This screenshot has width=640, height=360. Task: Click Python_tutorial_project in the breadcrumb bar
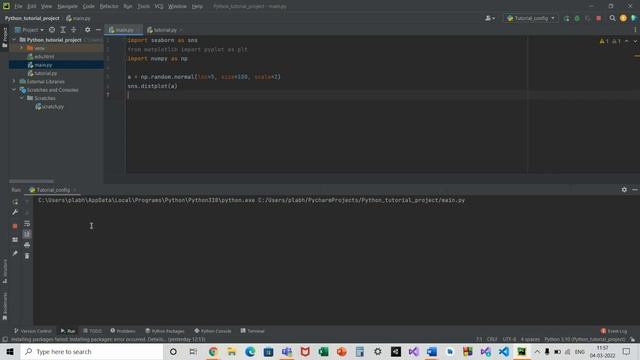click(x=32, y=18)
